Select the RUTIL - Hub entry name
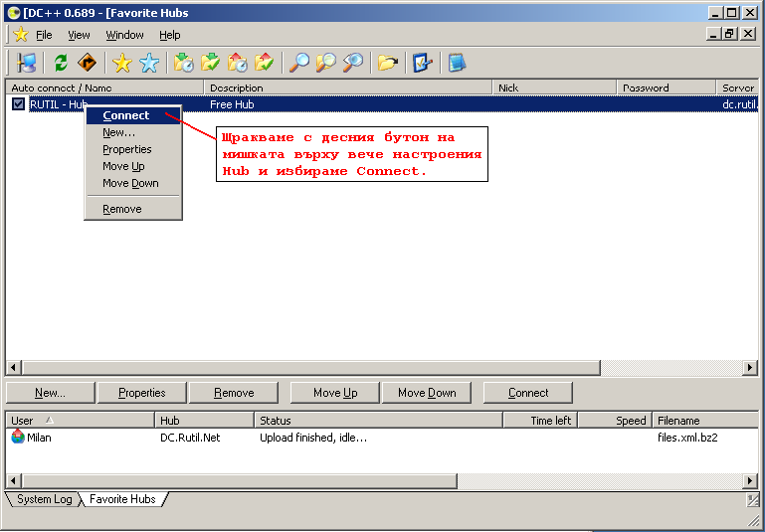The width and height of the screenshot is (765, 532). point(58,104)
